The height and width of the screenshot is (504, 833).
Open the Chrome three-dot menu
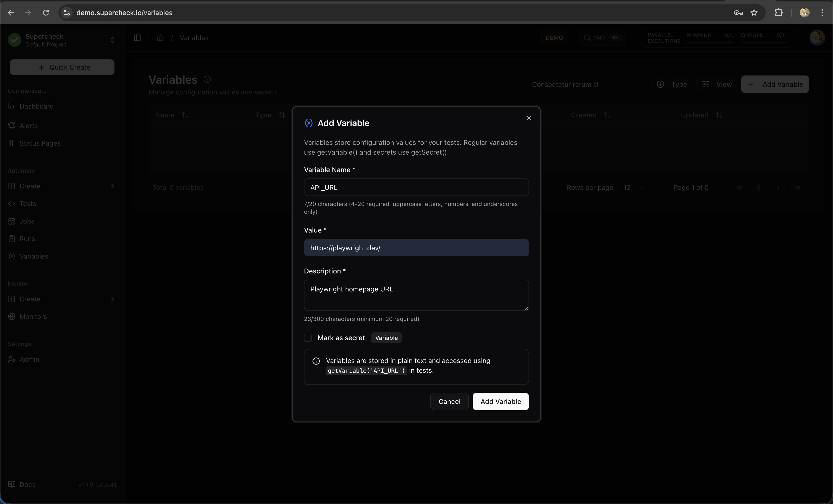822,12
